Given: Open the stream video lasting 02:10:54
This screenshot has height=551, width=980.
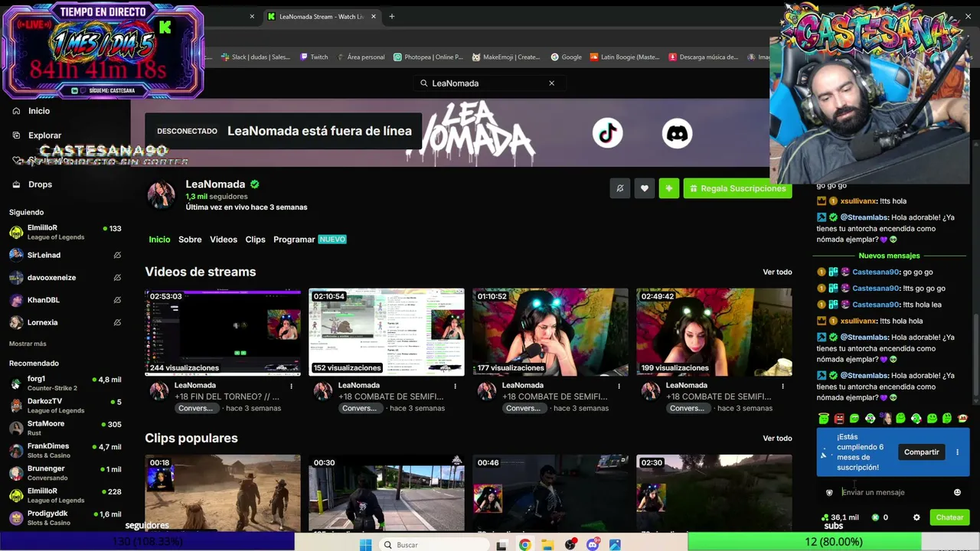Looking at the screenshot, I should pyautogui.click(x=387, y=332).
